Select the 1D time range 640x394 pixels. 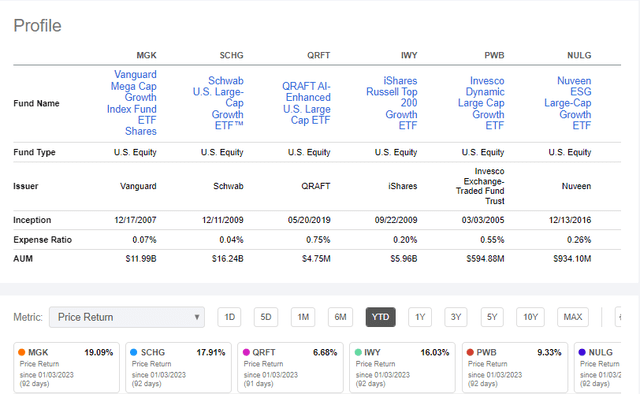(230, 317)
